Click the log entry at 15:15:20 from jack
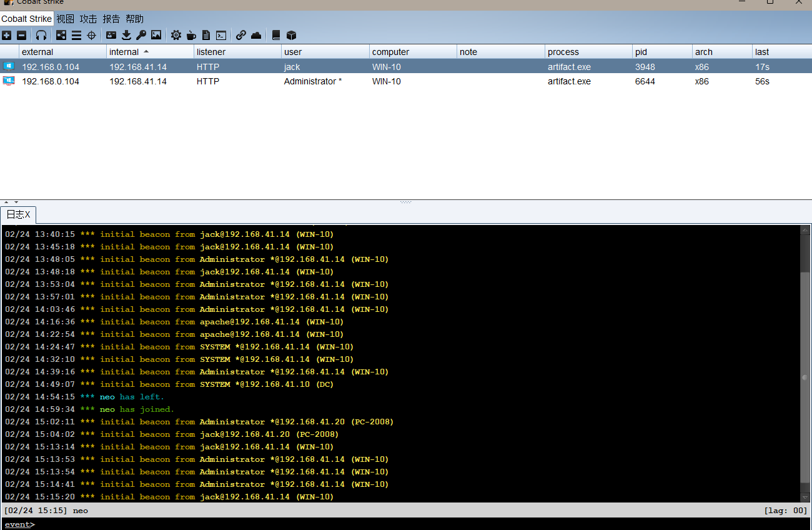This screenshot has height=530, width=812. click(169, 496)
